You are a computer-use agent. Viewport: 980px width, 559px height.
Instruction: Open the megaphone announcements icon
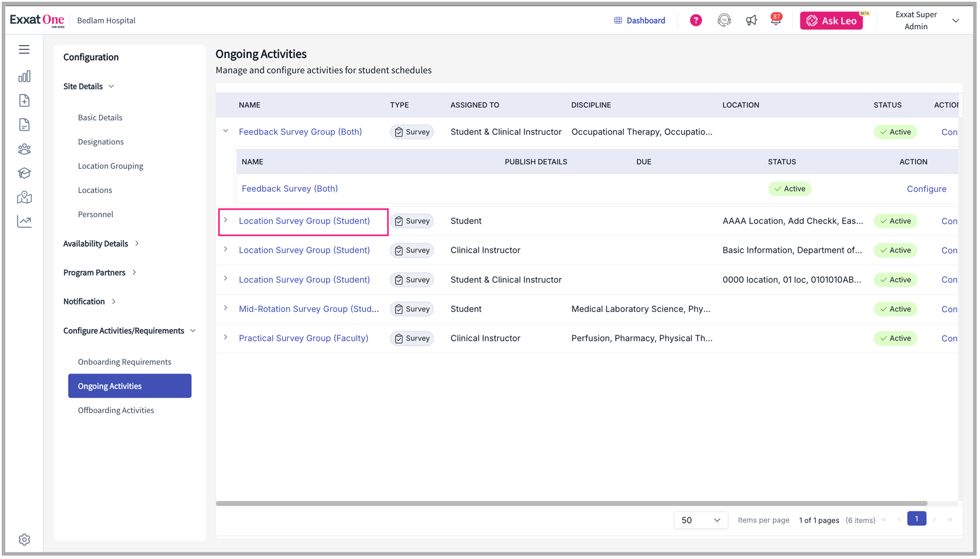pos(751,21)
